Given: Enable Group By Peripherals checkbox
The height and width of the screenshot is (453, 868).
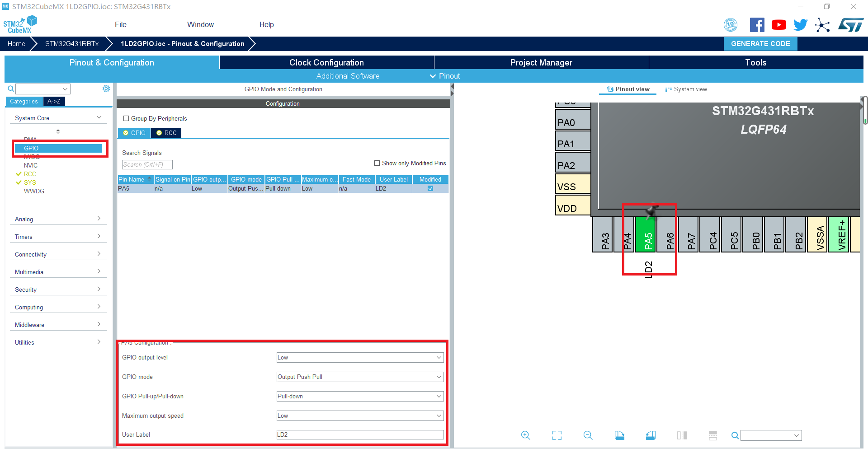Looking at the screenshot, I should [x=126, y=118].
